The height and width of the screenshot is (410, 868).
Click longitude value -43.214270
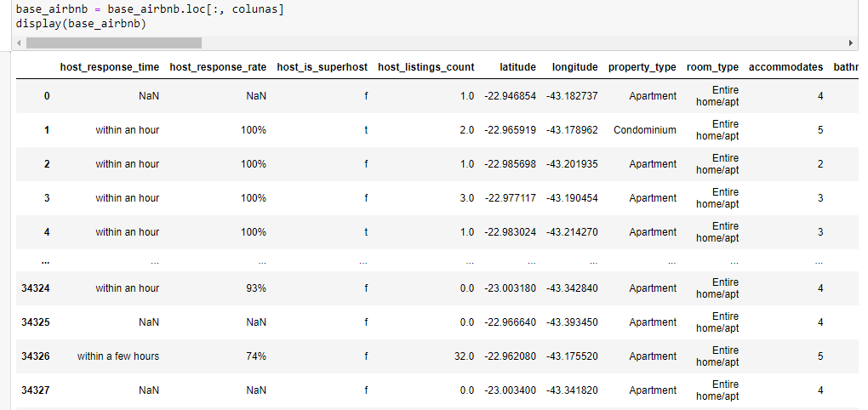point(572,232)
